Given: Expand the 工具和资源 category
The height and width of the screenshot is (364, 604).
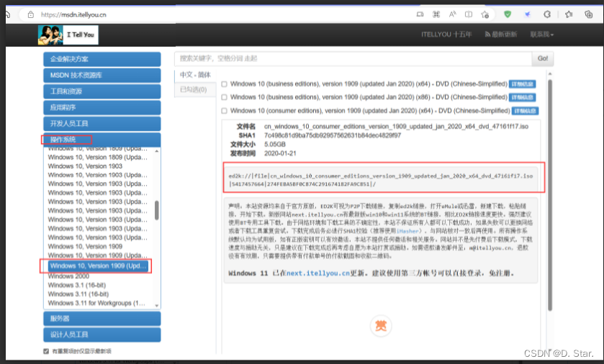Looking at the screenshot, I should (102, 91).
